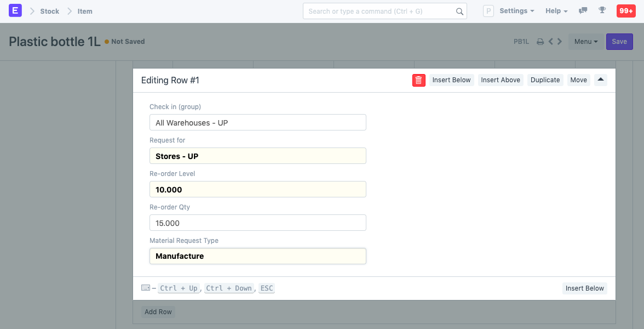Open the trophy leaderboard icon
Viewport: 644px width, 329px height.
tap(602, 11)
